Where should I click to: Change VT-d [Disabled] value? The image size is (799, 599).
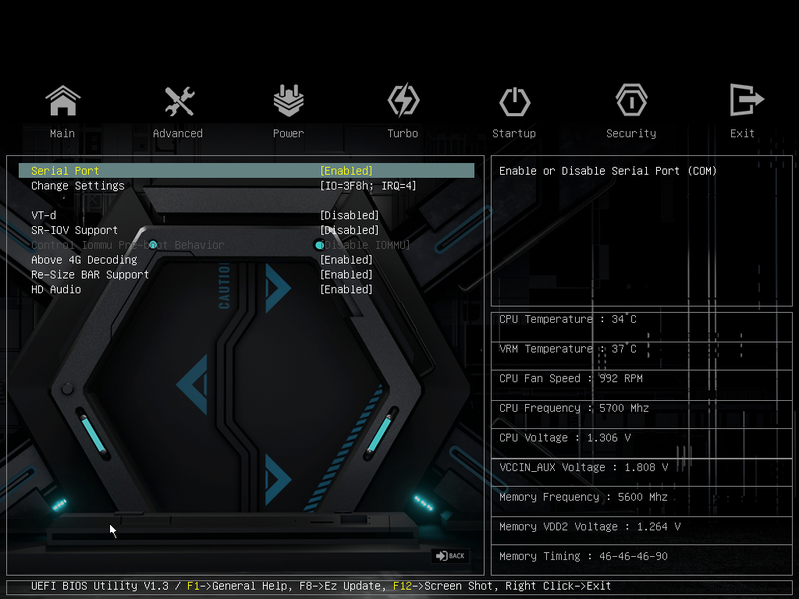(x=349, y=215)
